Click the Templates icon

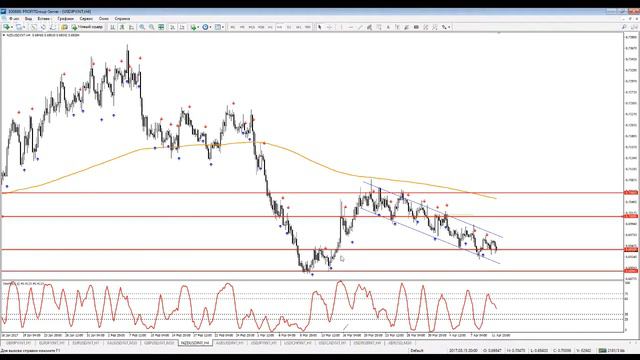pyautogui.click(x=218, y=27)
